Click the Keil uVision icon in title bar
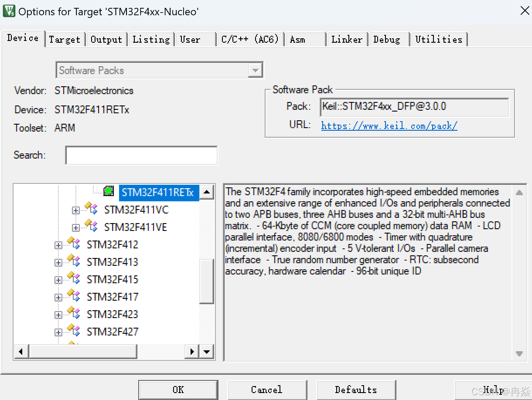This screenshot has height=400, width=532. tap(9, 11)
